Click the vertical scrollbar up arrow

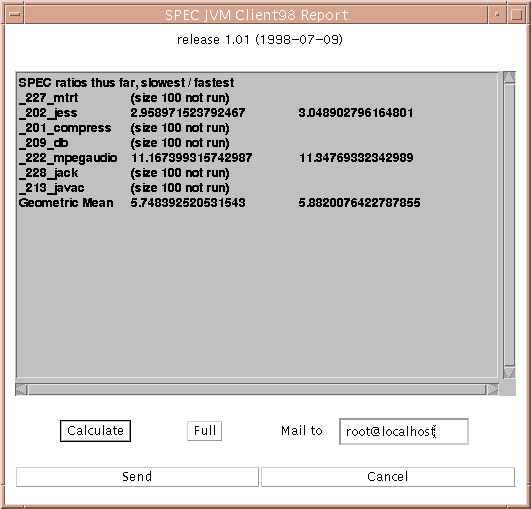pyautogui.click(x=509, y=78)
